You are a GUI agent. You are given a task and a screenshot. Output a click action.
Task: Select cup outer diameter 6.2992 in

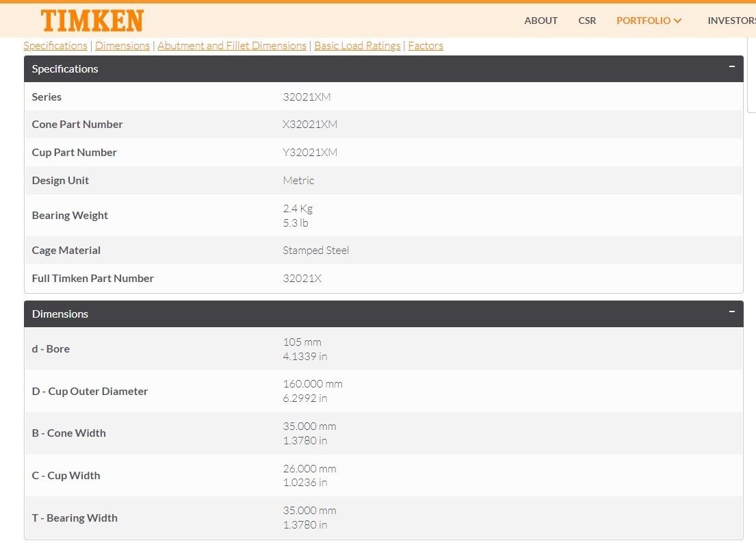(x=305, y=398)
